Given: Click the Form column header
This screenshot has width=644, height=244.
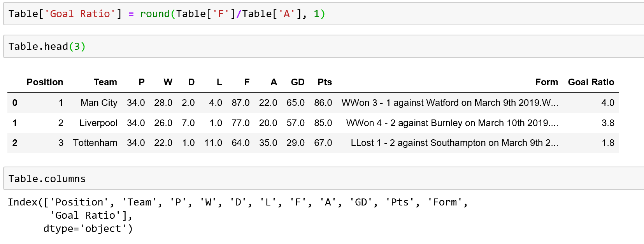Looking at the screenshot, I should 546,82.
